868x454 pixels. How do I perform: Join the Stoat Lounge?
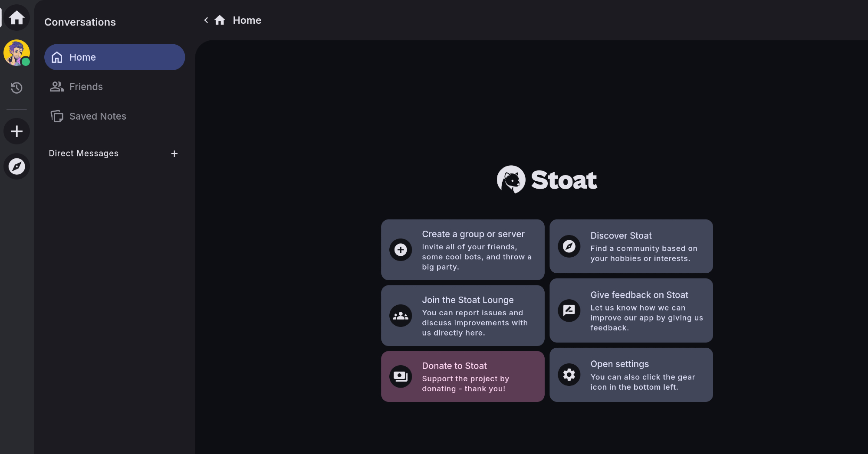[x=463, y=316]
